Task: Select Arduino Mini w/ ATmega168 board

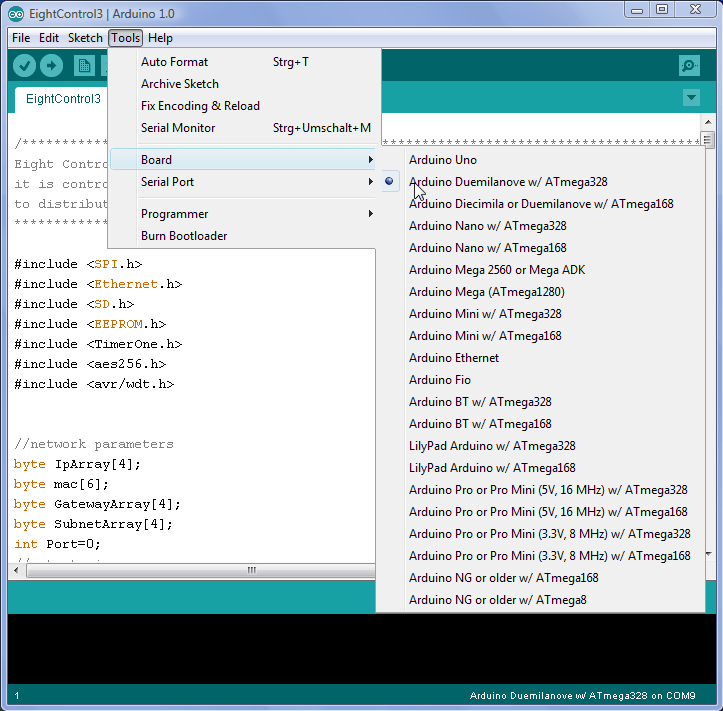Action: (x=540, y=336)
